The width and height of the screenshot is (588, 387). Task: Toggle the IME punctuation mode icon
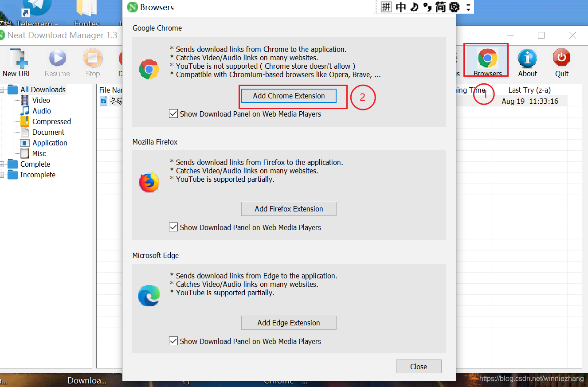pyautogui.click(x=427, y=7)
